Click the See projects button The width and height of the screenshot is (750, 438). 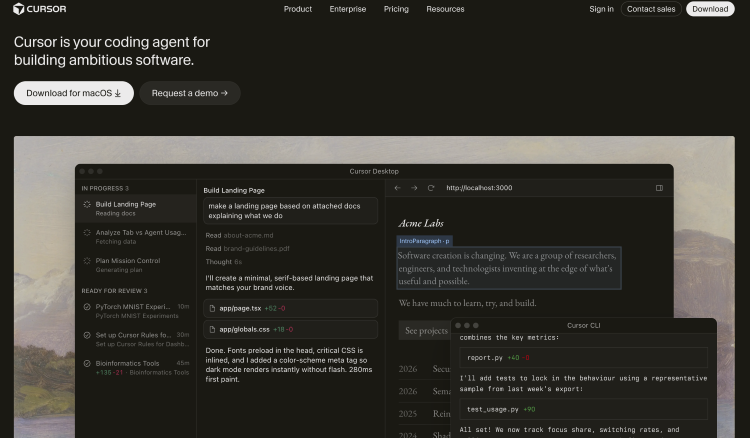click(426, 330)
